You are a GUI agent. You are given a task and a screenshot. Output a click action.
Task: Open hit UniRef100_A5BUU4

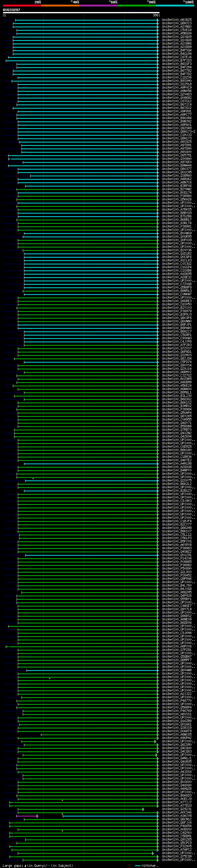[x=177, y=33]
